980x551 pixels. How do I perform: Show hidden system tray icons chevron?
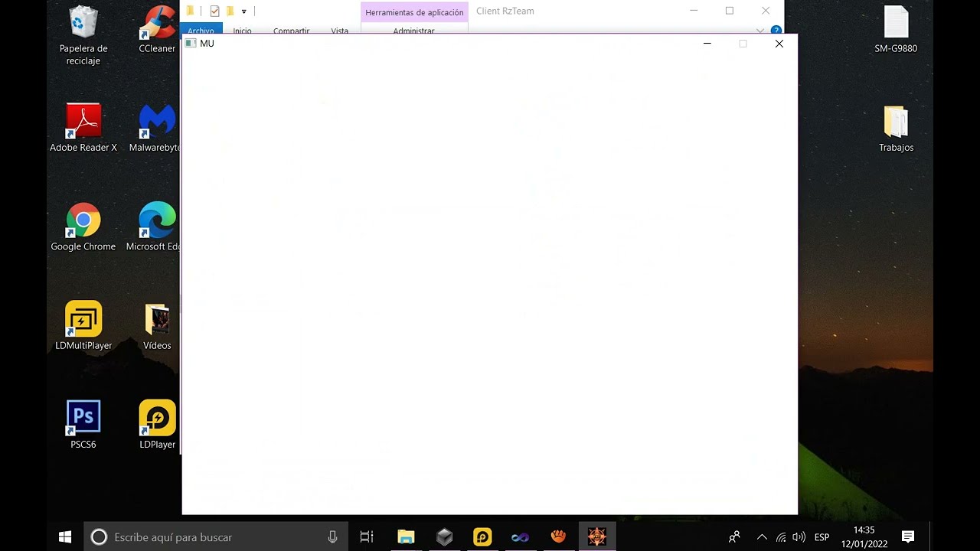click(762, 537)
